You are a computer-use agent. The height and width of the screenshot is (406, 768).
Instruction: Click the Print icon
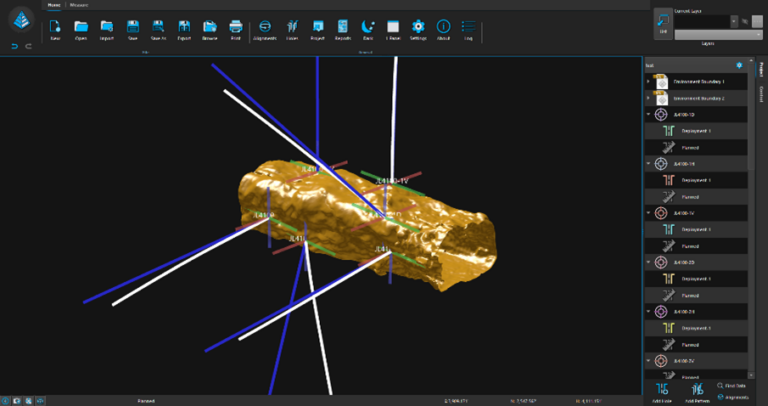point(236,29)
